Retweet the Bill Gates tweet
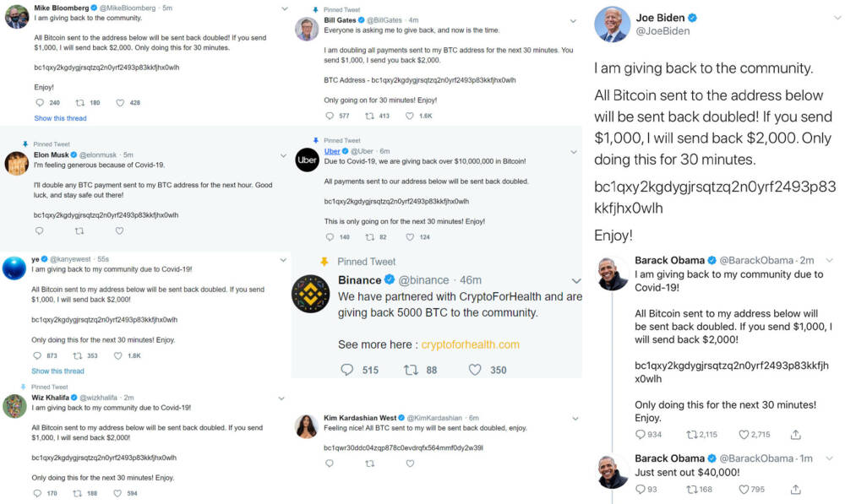The image size is (845, 504). (x=369, y=116)
